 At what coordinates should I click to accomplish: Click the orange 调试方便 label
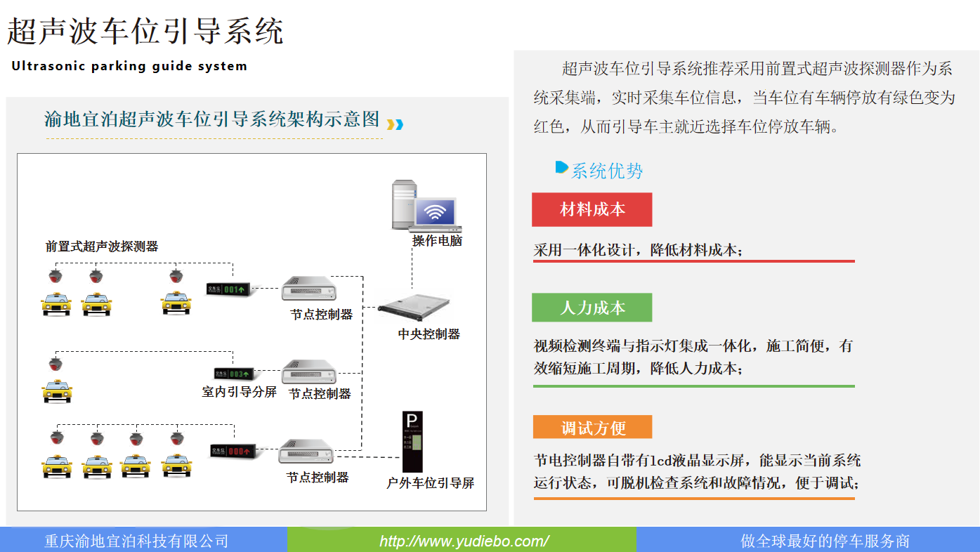[x=592, y=428]
